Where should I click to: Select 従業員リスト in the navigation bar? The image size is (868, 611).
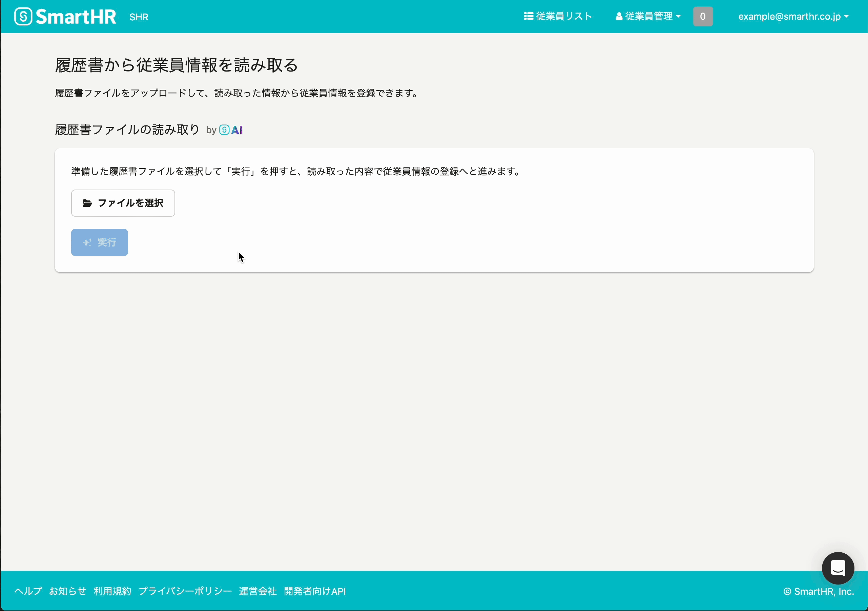pyautogui.click(x=558, y=16)
